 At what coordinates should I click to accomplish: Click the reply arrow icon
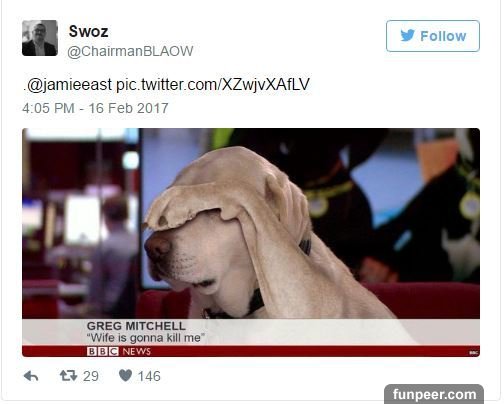tap(31, 376)
